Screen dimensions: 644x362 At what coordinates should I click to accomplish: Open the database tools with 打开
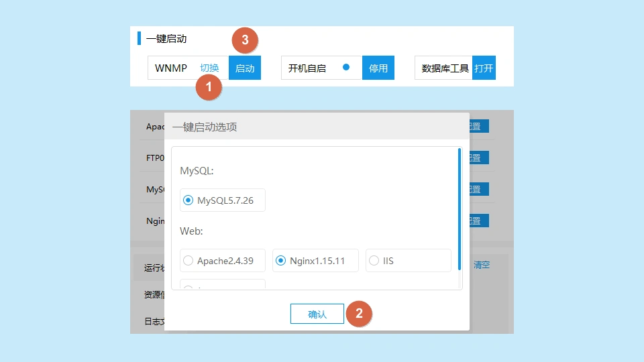point(484,68)
